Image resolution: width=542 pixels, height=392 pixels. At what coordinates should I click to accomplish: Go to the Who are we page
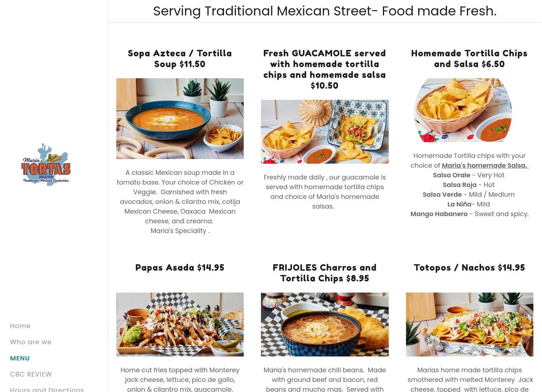point(31,342)
